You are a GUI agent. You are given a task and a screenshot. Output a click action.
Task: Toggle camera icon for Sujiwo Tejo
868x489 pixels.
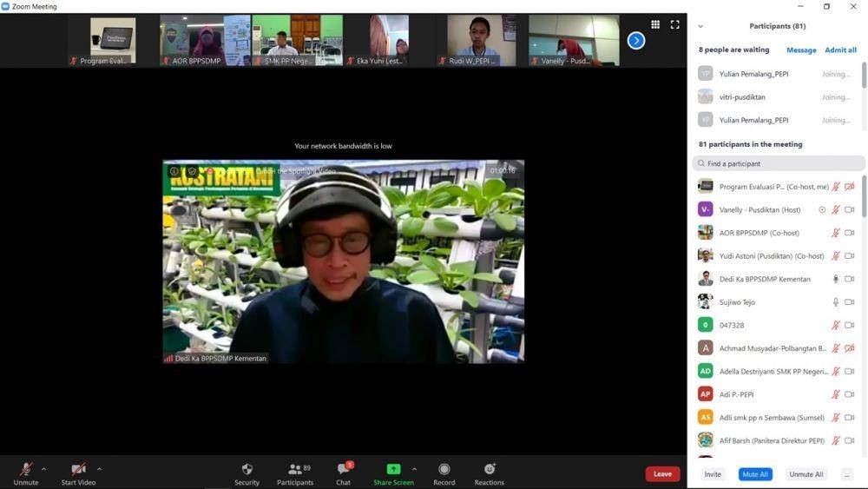click(x=850, y=301)
